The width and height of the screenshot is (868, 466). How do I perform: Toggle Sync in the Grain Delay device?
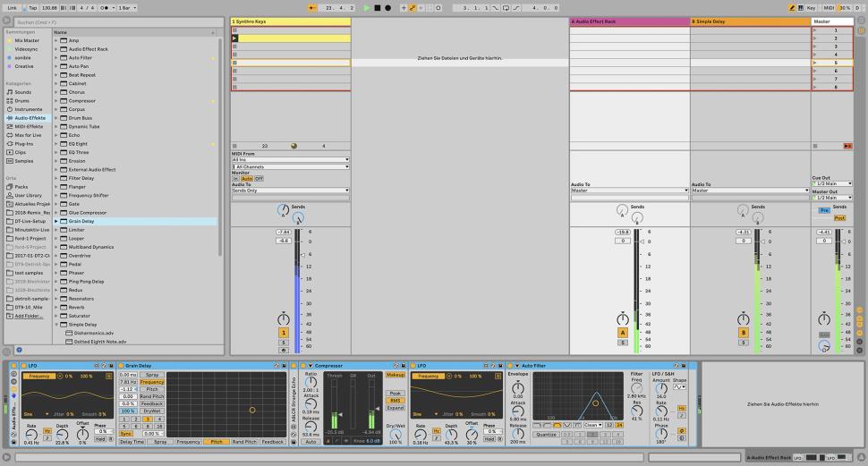tap(125, 435)
